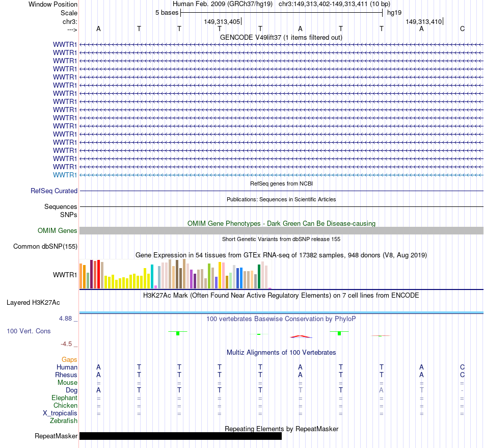Open the GTEx Gene Expression track title
The width and height of the screenshot is (484, 448).
pyautogui.click(x=281, y=255)
